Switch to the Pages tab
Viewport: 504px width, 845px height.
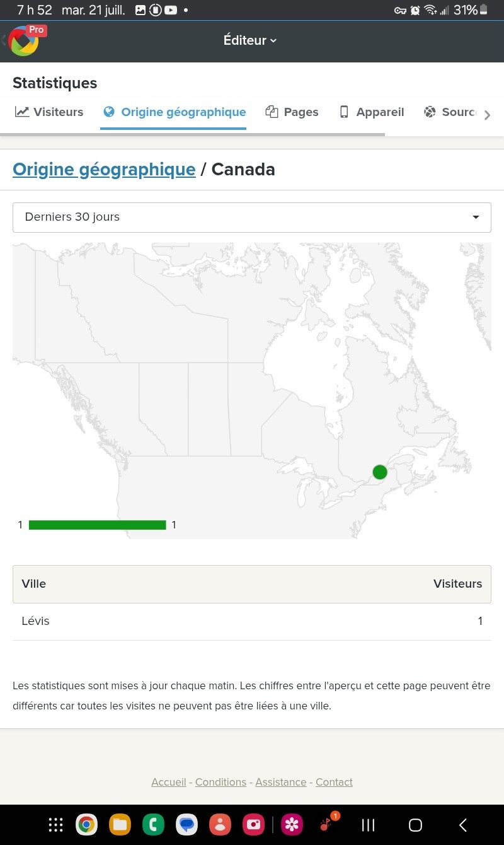pos(292,112)
